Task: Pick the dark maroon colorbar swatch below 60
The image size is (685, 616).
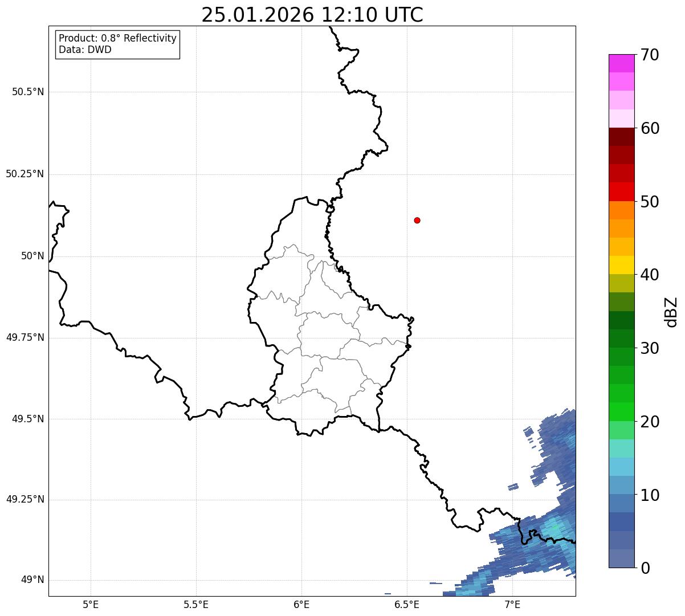Action: [621, 137]
